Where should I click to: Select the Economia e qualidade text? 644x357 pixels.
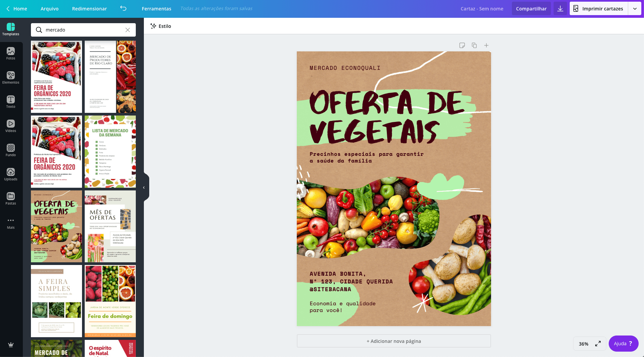[343, 307]
